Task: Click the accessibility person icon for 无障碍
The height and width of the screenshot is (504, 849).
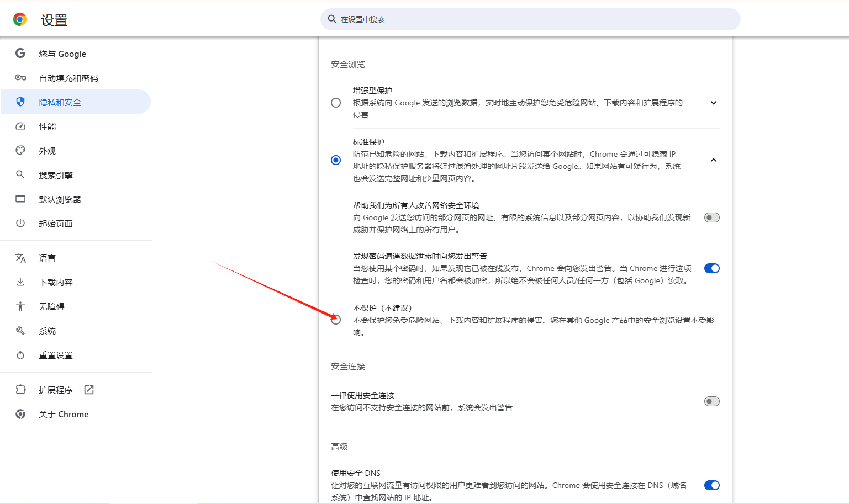Action: point(20,306)
